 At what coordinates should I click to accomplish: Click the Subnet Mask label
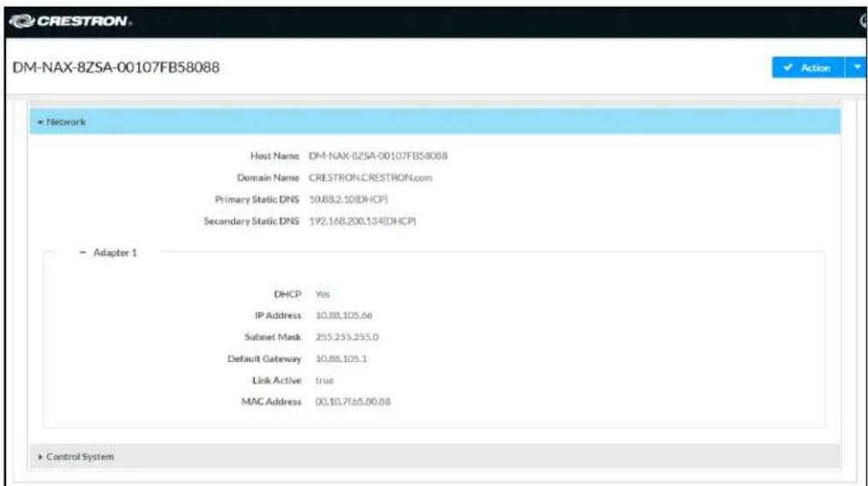pyautogui.click(x=273, y=337)
